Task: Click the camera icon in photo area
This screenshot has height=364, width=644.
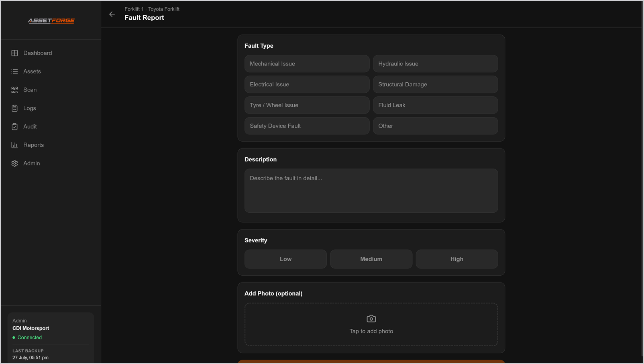Action: point(371,319)
